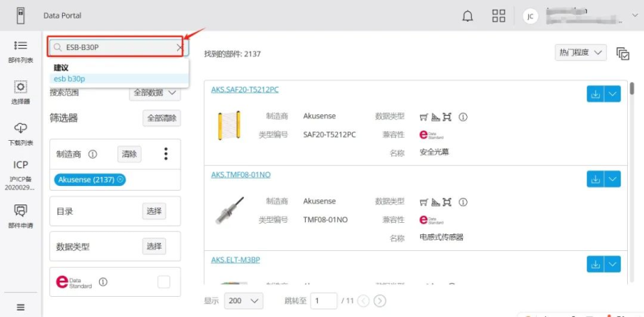Viewport: 644px width, 317px height.
Task: Click the 跳转至 page number field
Action: [x=324, y=301]
